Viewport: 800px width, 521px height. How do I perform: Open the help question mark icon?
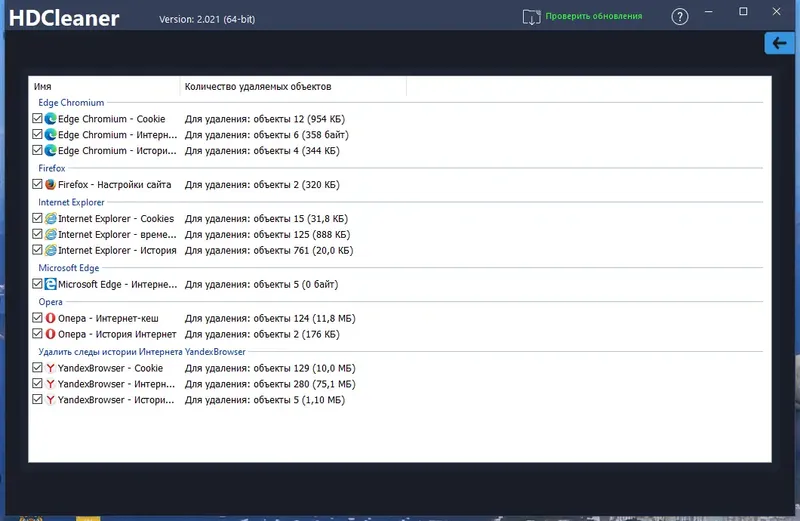pos(680,17)
